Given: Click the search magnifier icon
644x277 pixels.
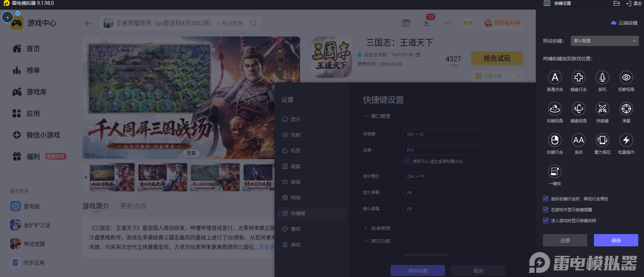Looking at the screenshot, I should [253, 23].
